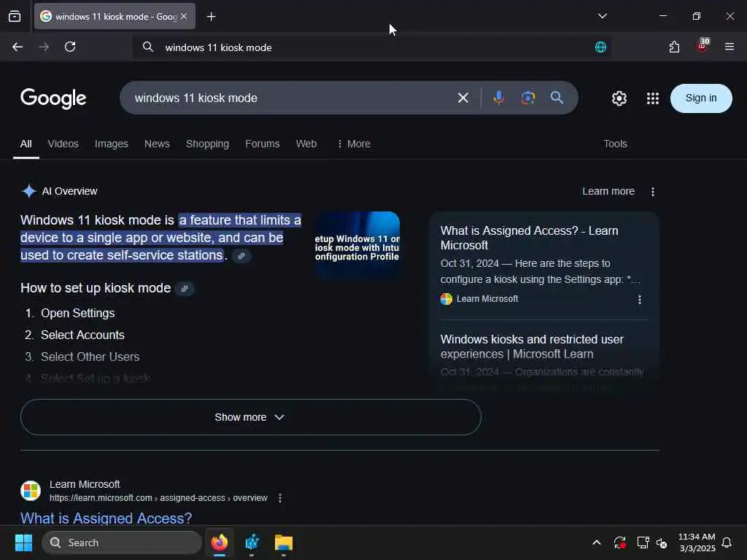
Task: Open three-dot menu on Learn Microsoft source card
Action: click(639, 299)
